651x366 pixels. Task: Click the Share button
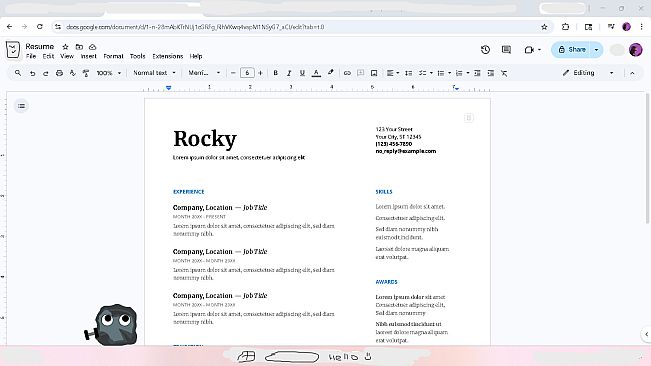click(572, 49)
